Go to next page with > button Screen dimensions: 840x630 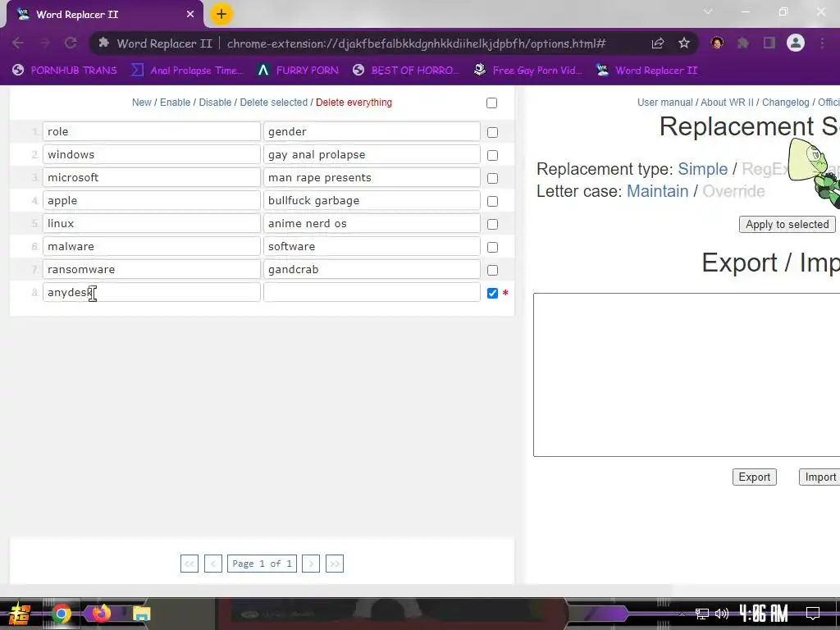pos(311,564)
